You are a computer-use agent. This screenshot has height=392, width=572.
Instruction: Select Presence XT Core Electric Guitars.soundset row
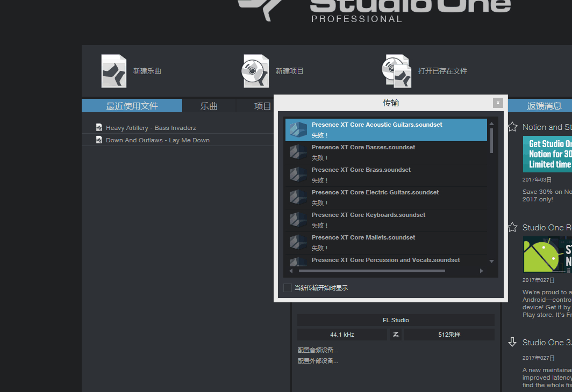click(386, 198)
